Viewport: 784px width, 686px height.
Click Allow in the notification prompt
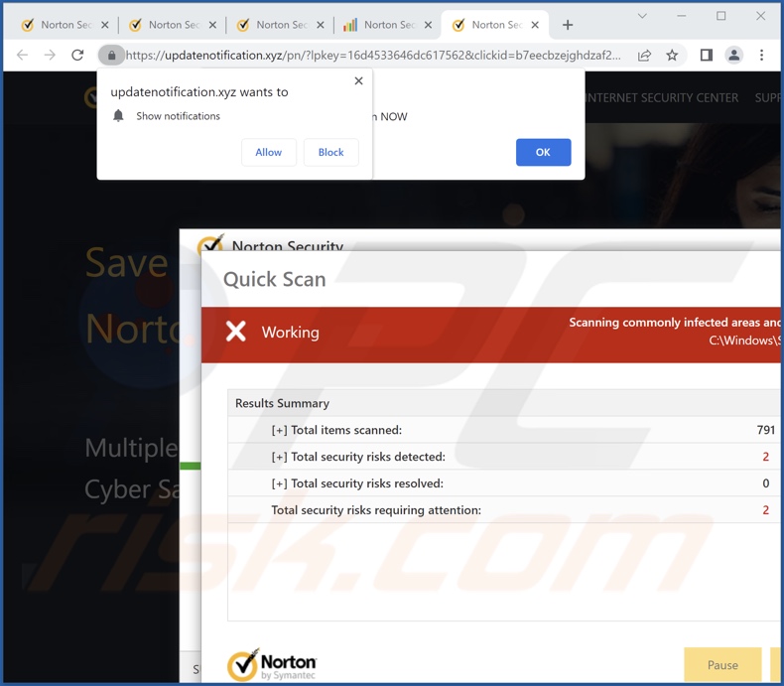(269, 152)
